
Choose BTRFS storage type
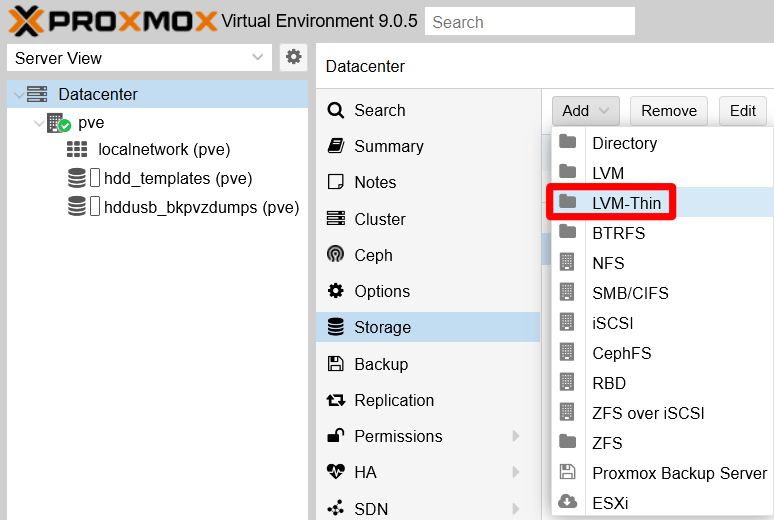pos(662,233)
